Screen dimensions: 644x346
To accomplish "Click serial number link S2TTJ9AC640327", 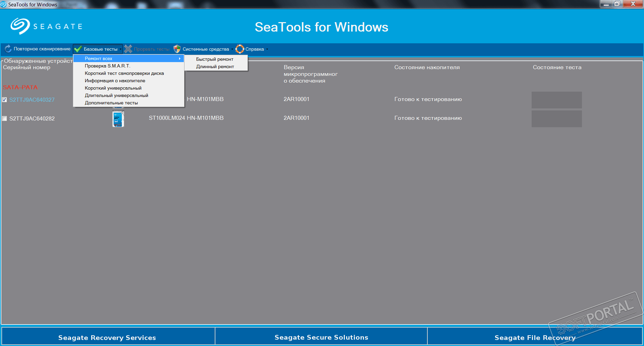I will coord(32,100).
